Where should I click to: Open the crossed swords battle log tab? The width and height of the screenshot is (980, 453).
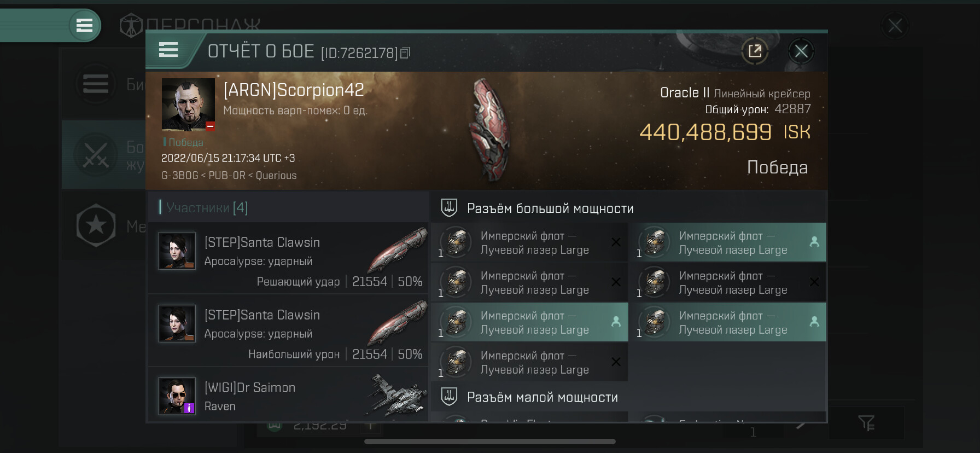click(96, 155)
